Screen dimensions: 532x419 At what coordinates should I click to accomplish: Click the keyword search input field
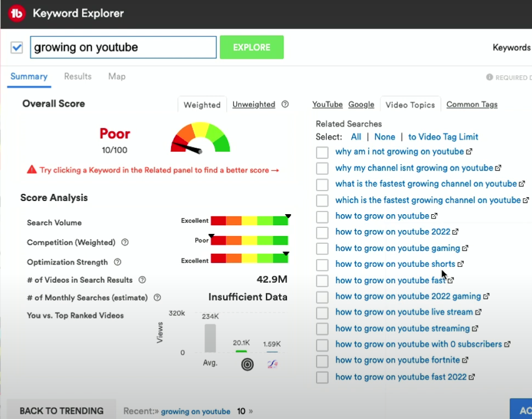point(123,47)
